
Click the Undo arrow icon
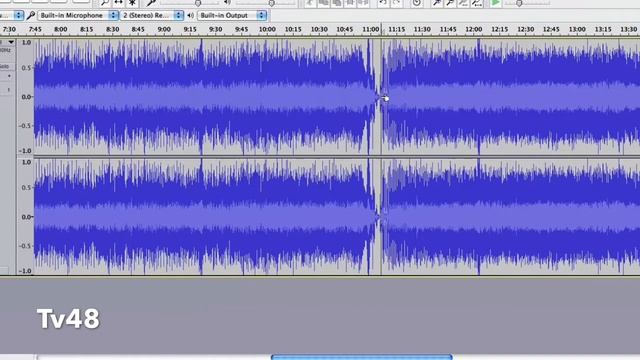click(x=383, y=3)
